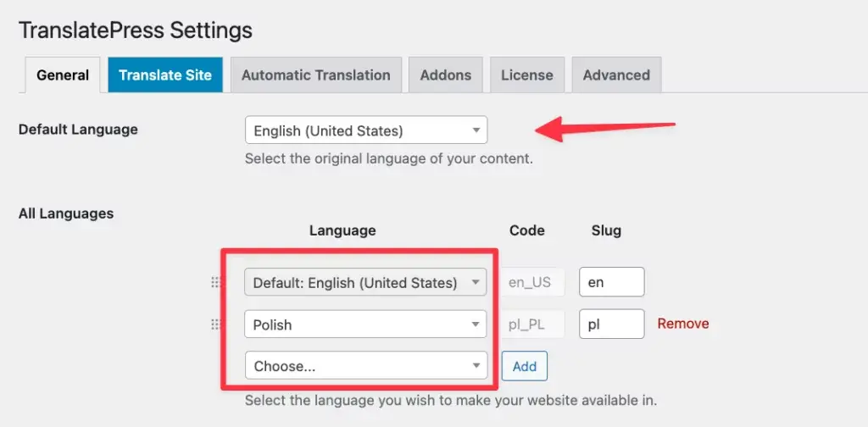Click the Default Language setting label

pyautogui.click(x=78, y=130)
